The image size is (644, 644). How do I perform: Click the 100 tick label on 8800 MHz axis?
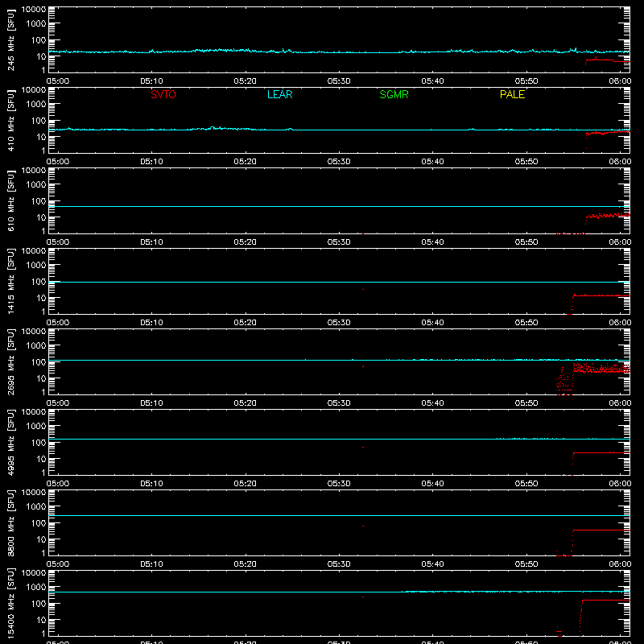(x=39, y=523)
